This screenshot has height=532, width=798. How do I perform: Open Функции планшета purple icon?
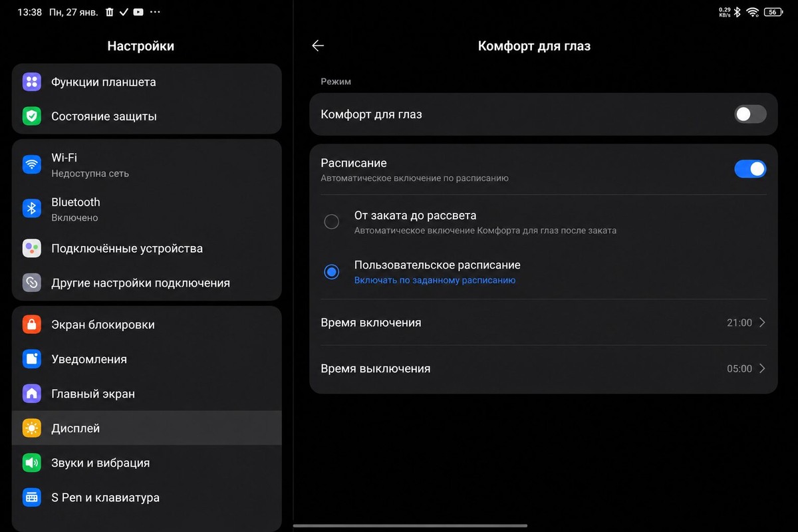click(32, 82)
